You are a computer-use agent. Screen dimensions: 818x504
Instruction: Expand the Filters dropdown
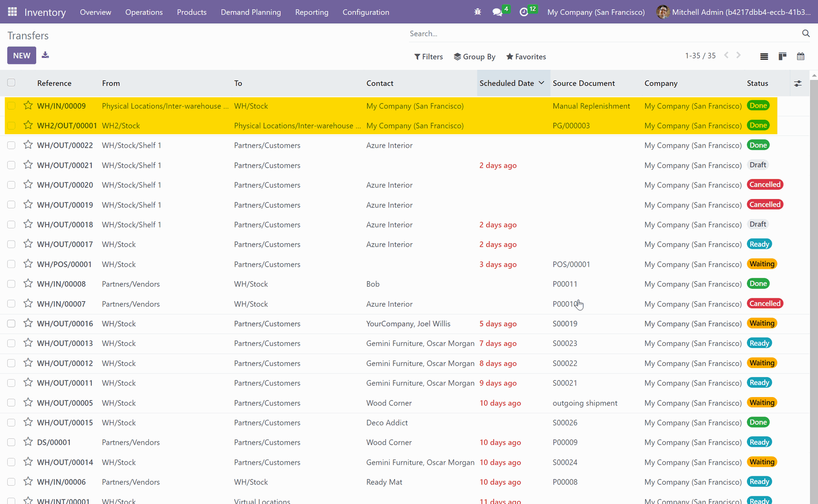tap(429, 57)
